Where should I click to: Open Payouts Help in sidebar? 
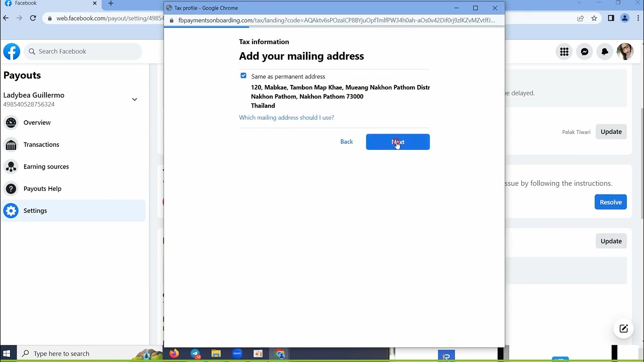73,189
